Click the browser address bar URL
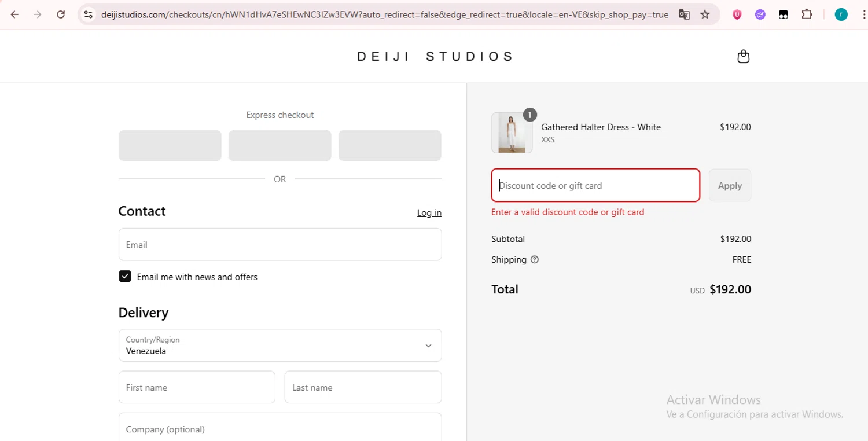This screenshot has height=441, width=868. pyautogui.click(x=385, y=14)
